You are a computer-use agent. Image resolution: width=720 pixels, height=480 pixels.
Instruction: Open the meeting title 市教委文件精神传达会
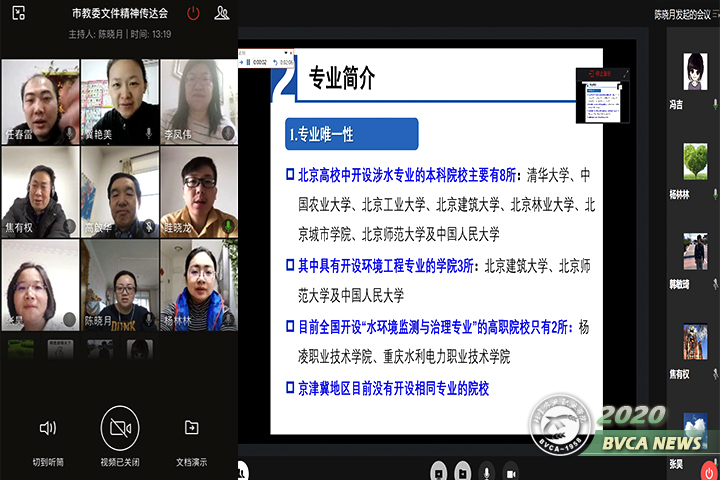(120, 14)
